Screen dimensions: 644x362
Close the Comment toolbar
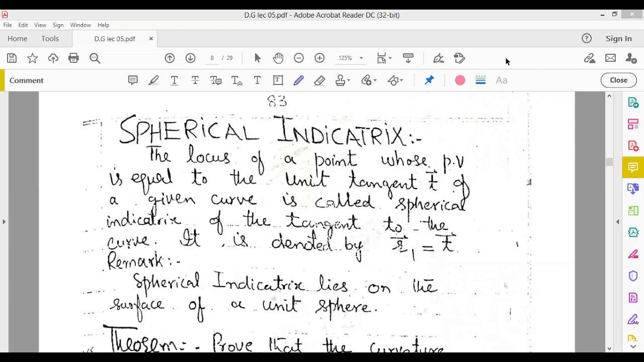tap(619, 80)
